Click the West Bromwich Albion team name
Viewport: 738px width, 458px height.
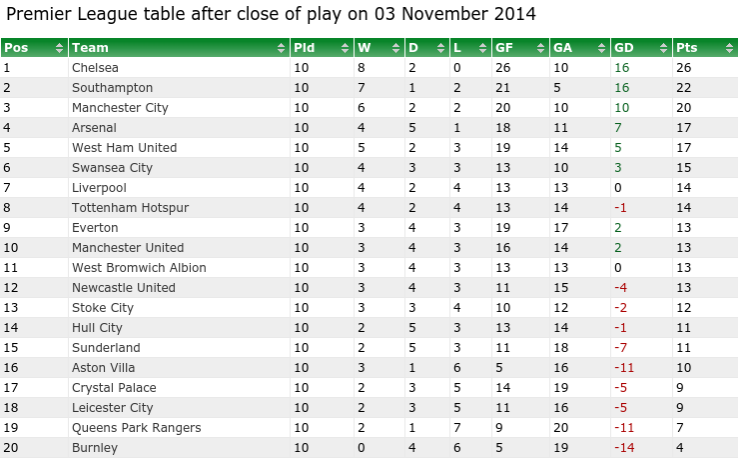(139, 268)
